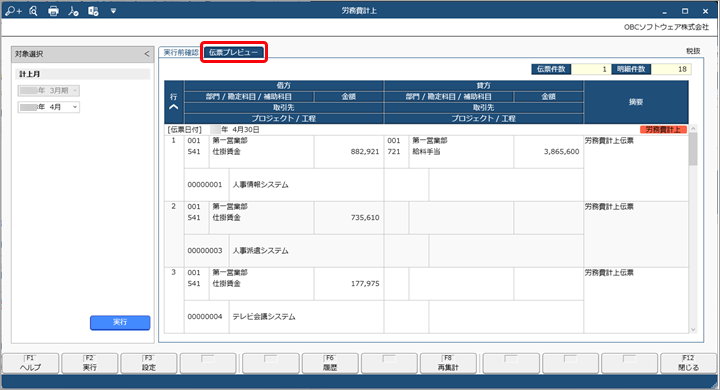720x390 pixels.
Task: Click OBCソフトウェア株式会社 company name
Action: click(x=666, y=27)
